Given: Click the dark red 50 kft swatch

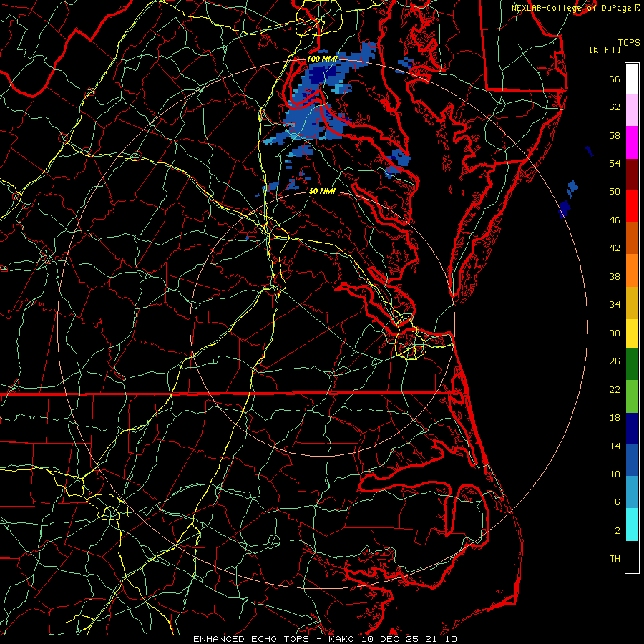Looking at the screenshot, I should click(x=632, y=174).
